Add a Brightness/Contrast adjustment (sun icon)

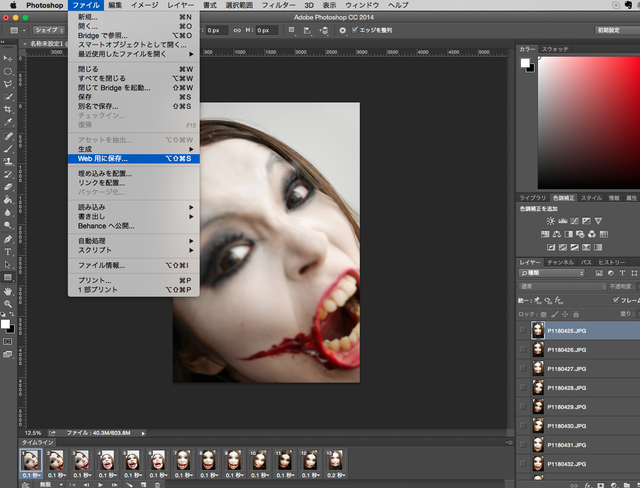tap(551, 221)
